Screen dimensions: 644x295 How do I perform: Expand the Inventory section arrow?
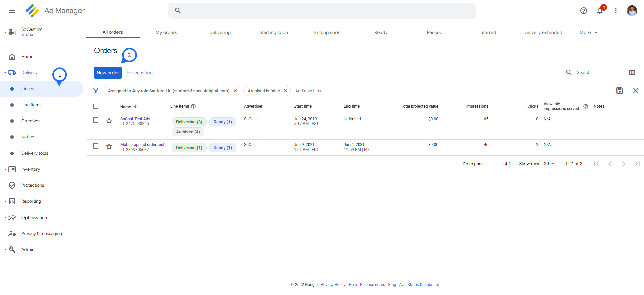click(x=5, y=169)
